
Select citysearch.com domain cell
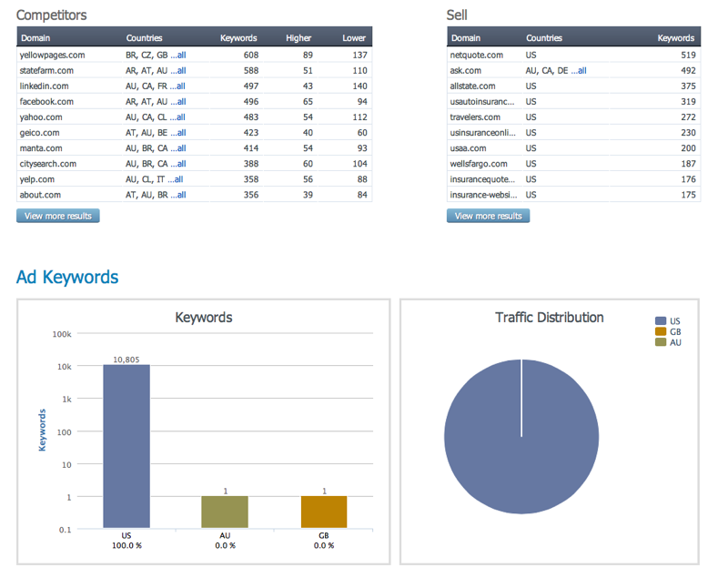pos(48,164)
